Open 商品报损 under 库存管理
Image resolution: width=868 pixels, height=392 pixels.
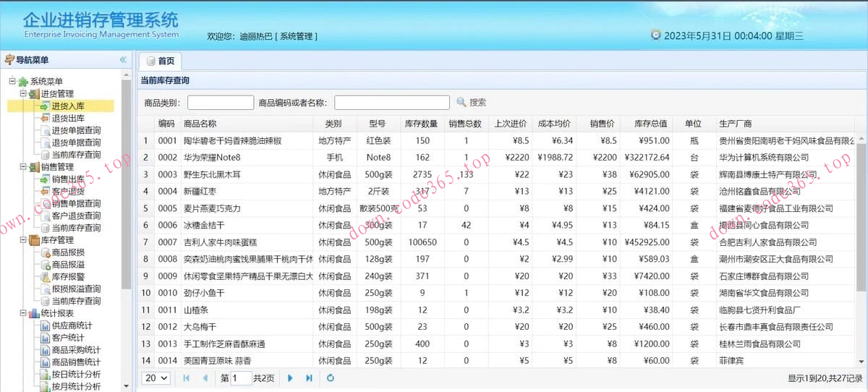click(x=67, y=252)
